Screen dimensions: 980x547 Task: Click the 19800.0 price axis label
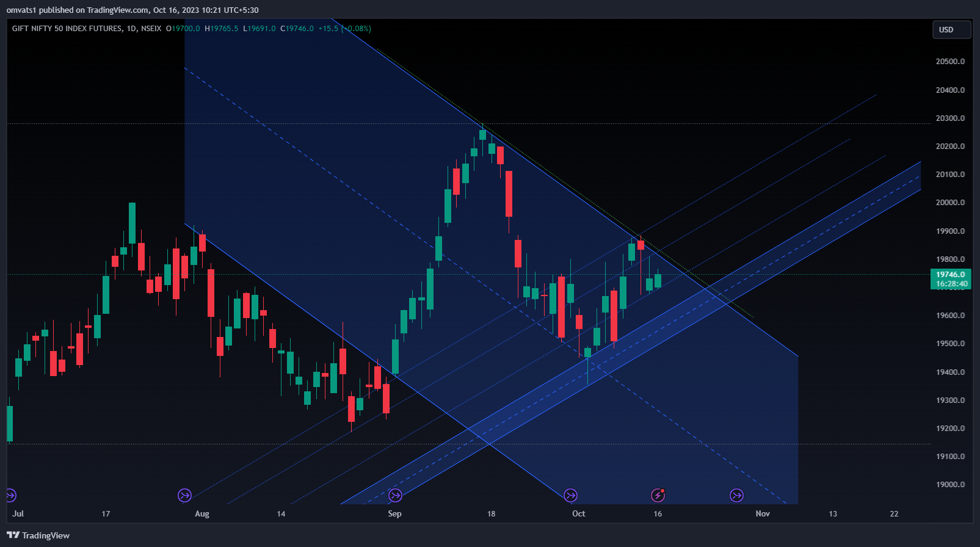tap(950, 259)
